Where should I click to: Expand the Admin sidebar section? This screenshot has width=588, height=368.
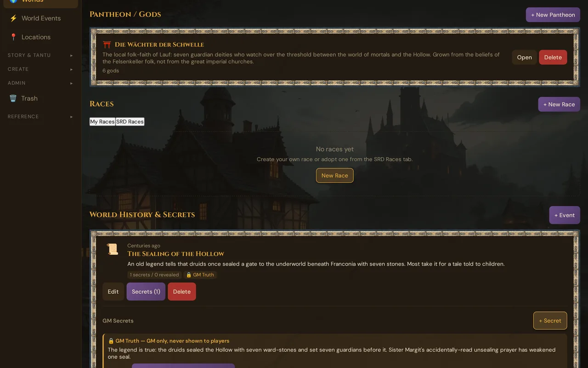pos(40,83)
